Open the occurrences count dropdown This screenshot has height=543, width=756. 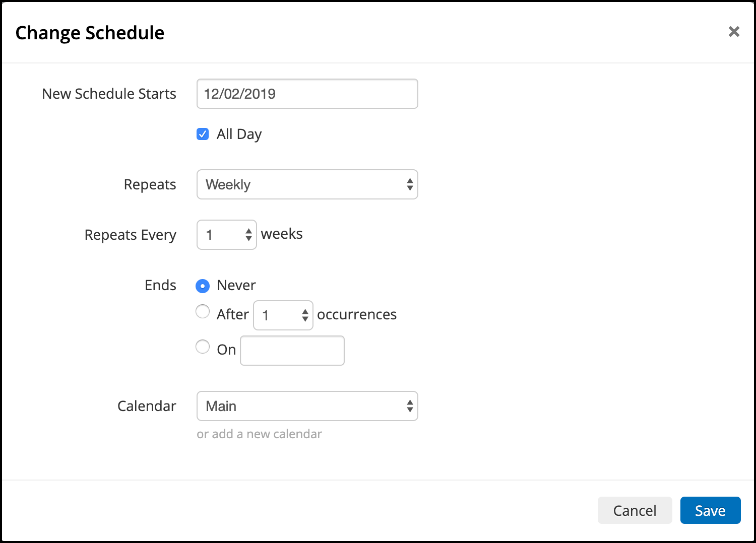tap(283, 315)
